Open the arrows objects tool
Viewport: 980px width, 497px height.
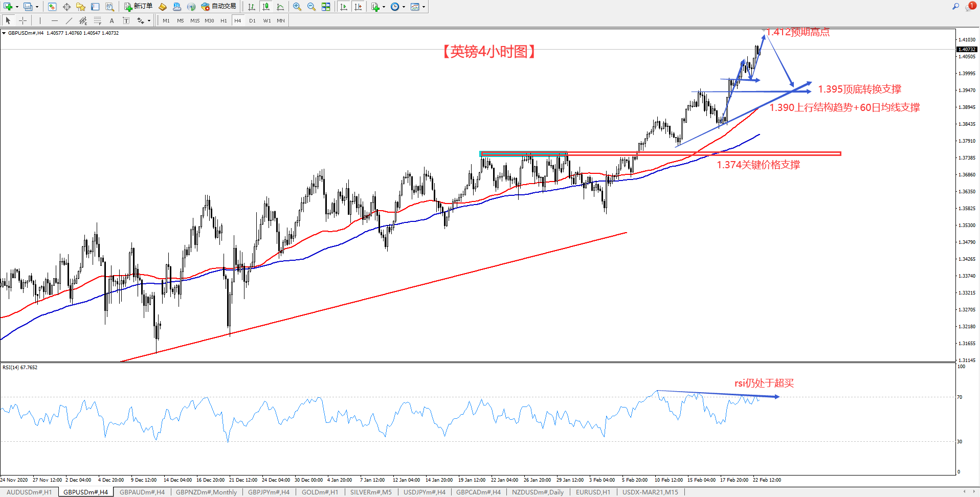pyautogui.click(x=140, y=20)
